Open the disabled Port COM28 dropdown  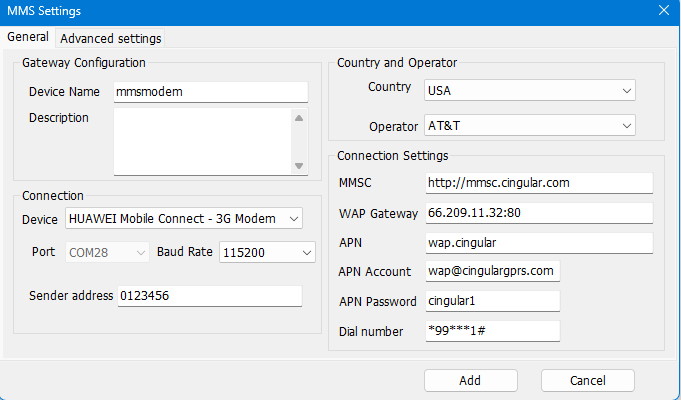coord(107,253)
